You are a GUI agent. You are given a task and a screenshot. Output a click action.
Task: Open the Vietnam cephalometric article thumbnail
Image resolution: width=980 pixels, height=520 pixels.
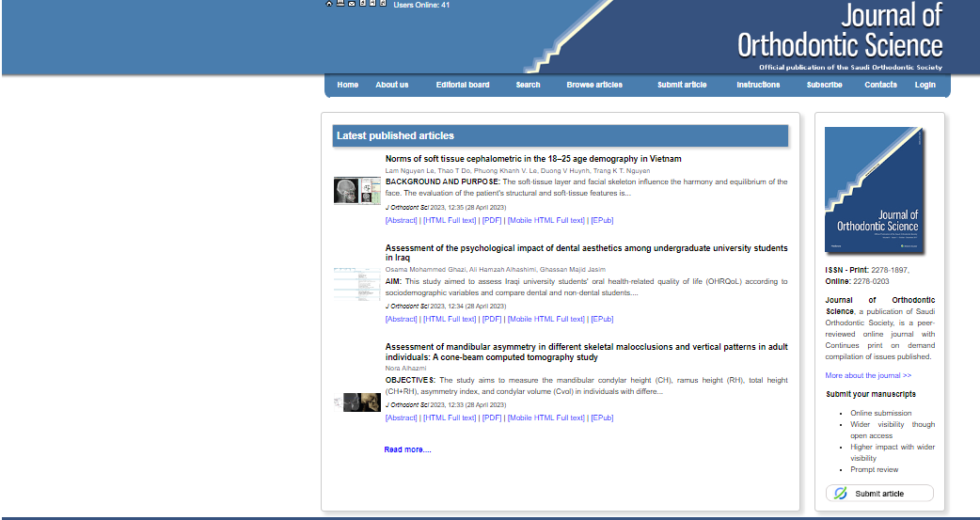(356, 191)
